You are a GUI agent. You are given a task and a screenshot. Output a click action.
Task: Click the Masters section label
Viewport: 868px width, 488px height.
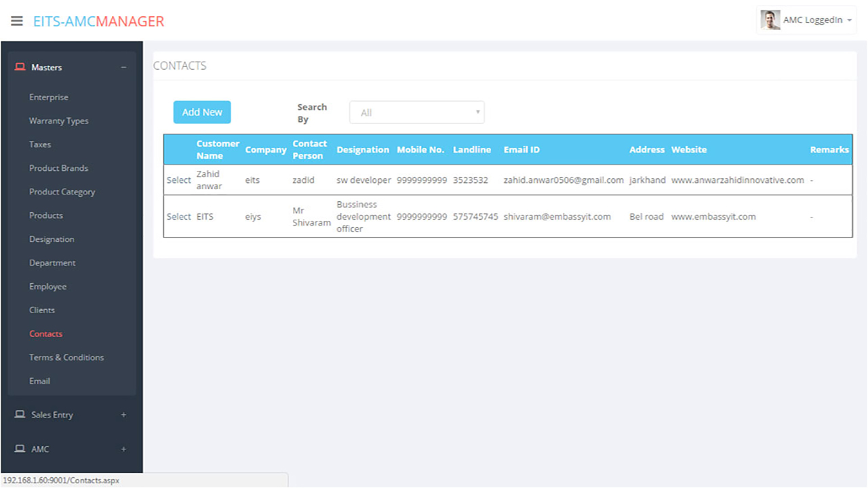pyautogui.click(x=46, y=67)
